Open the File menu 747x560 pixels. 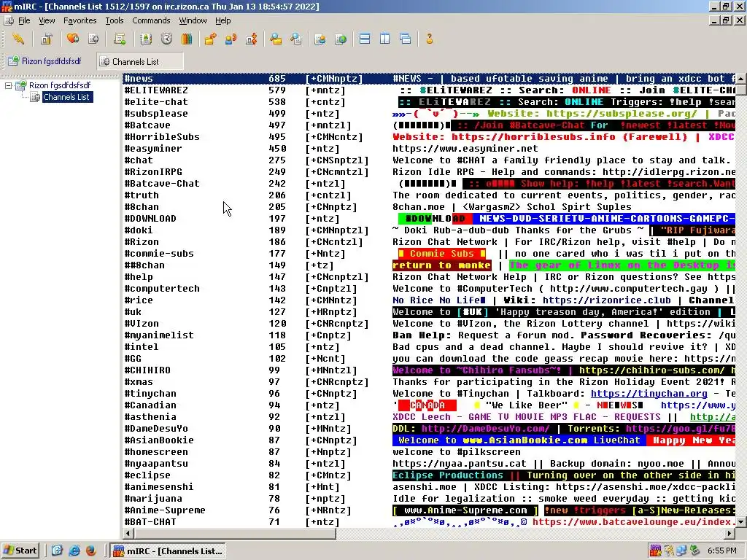(x=24, y=20)
